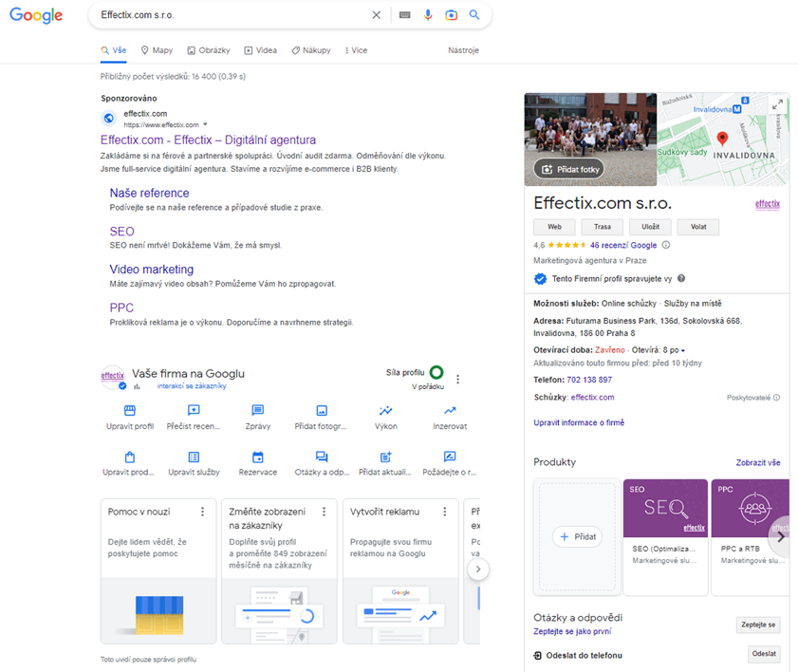Open the on-screen keyboard icon
This screenshot has width=798, height=672.
click(x=404, y=15)
